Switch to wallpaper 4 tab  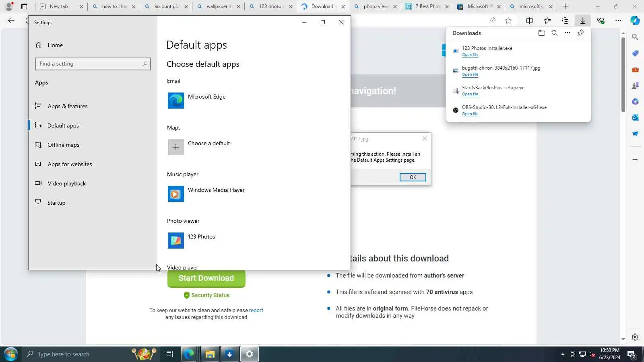219,6
